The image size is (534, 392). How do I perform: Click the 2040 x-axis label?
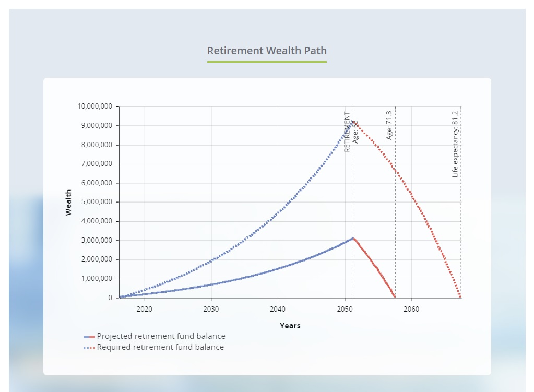click(x=278, y=309)
